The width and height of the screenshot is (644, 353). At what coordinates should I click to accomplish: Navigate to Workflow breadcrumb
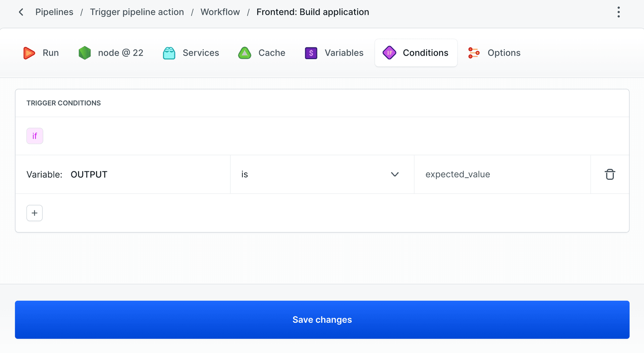[220, 12]
